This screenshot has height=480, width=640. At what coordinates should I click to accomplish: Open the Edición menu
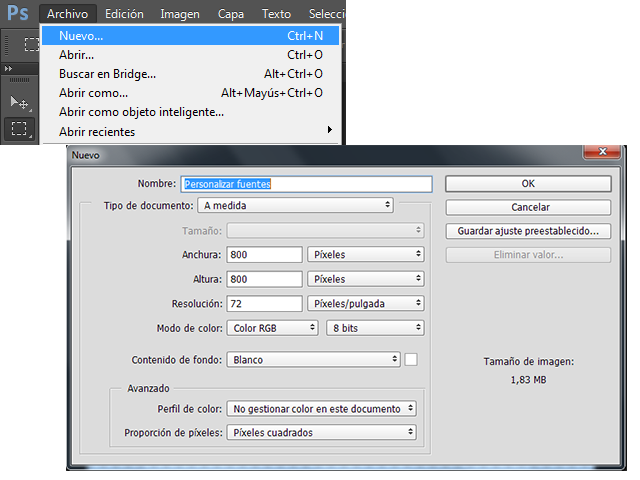tap(124, 14)
